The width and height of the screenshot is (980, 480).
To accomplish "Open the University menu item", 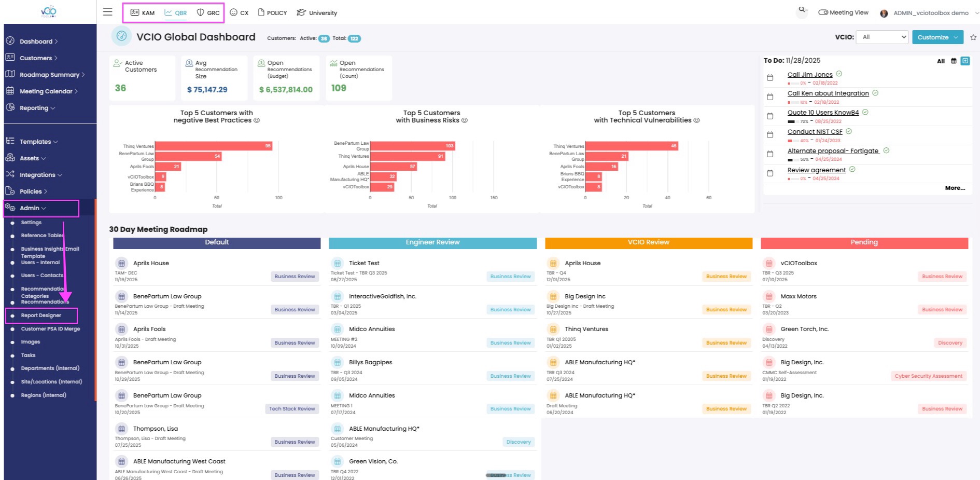I will 317,12.
